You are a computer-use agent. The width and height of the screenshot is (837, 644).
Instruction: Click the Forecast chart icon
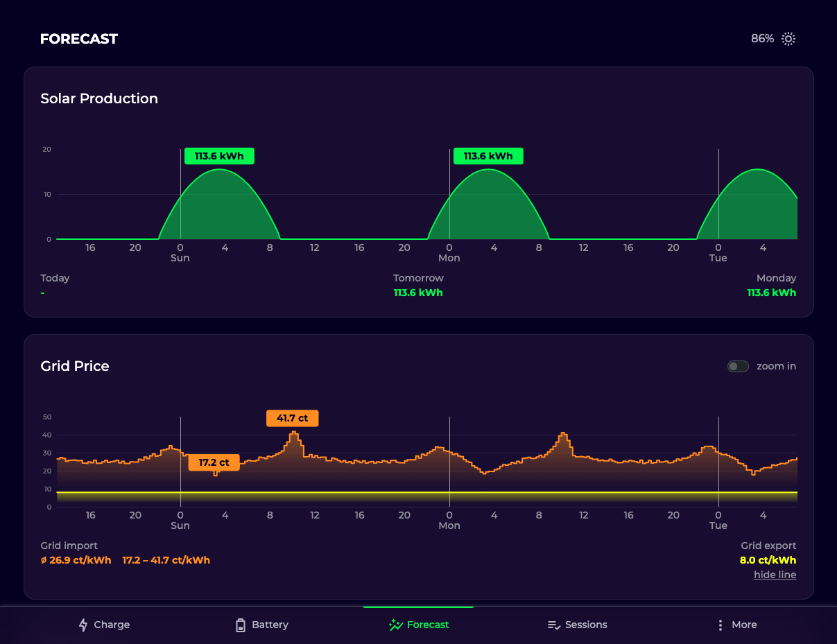[x=396, y=625]
